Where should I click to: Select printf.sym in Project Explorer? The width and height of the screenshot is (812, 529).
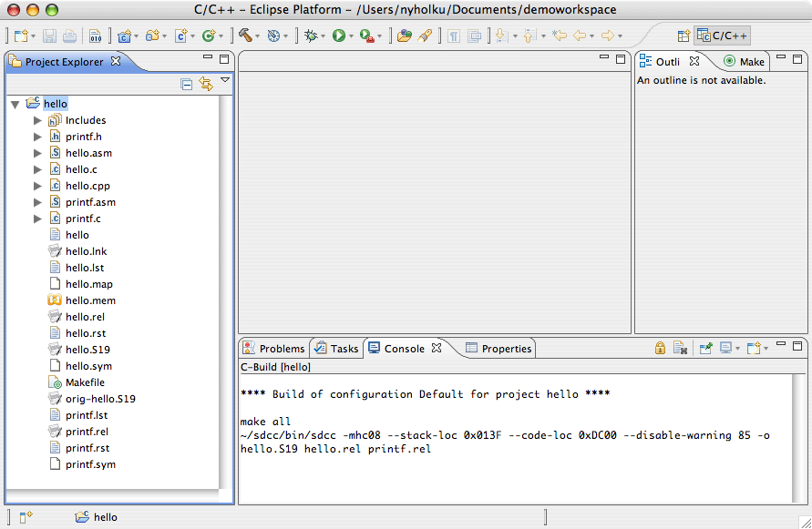point(90,465)
